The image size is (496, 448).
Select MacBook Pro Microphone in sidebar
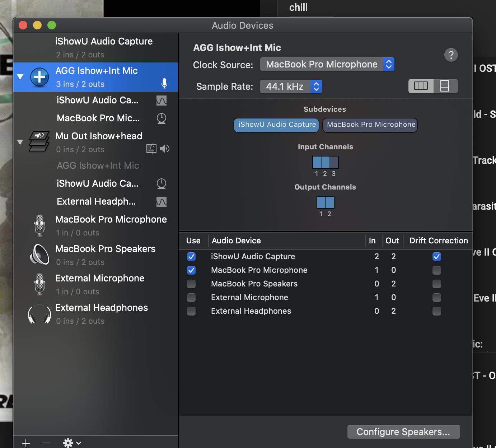[x=95, y=226]
